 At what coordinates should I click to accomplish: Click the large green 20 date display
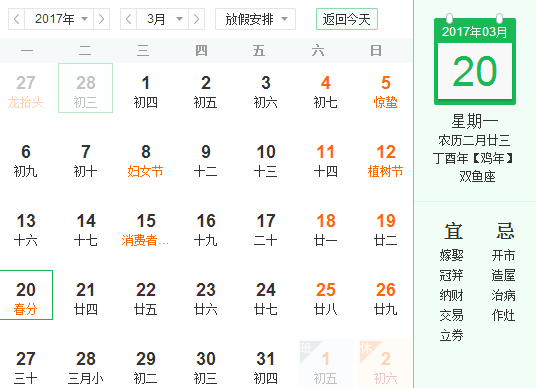[x=475, y=71]
